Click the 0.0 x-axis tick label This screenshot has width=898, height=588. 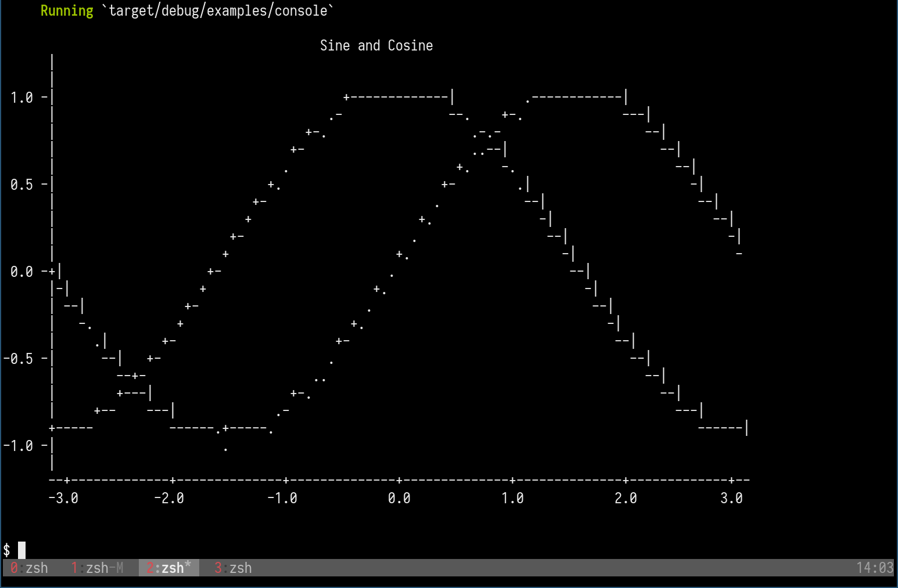pos(399,497)
